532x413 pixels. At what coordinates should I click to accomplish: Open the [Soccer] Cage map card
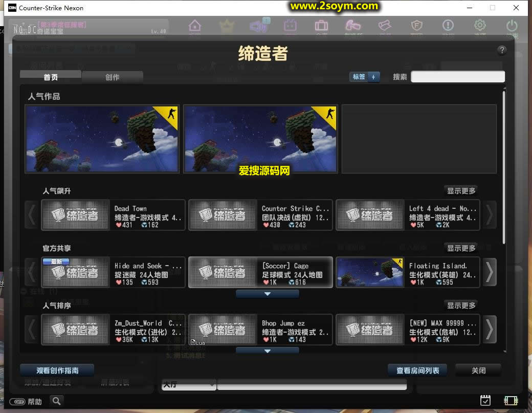coord(260,272)
